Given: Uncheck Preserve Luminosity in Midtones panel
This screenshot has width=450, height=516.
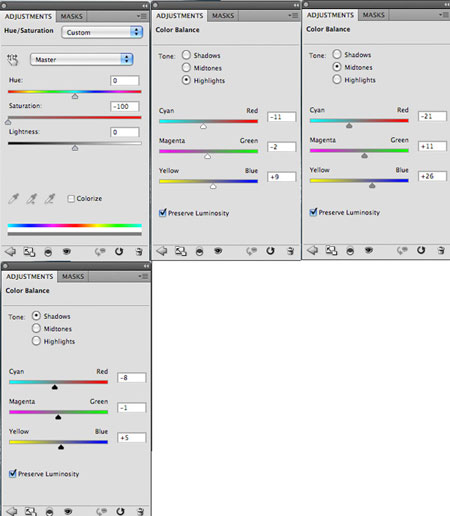Looking at the screenshot, I should point(313,212).
